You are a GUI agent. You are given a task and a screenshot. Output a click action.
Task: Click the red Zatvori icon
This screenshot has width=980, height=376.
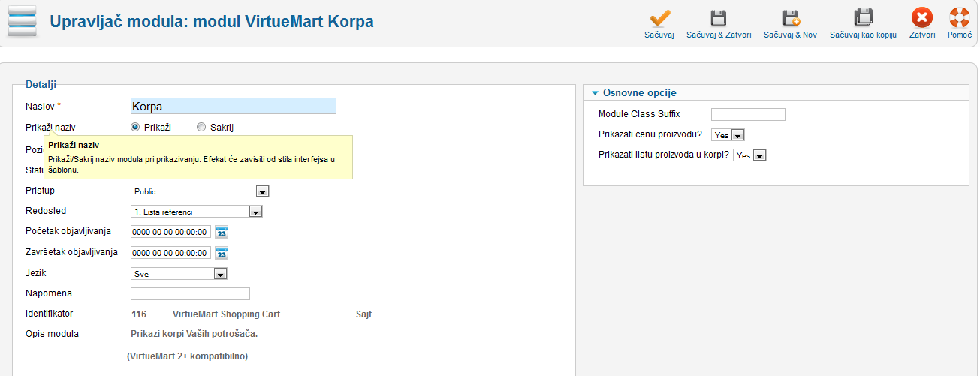pos(922,18)
